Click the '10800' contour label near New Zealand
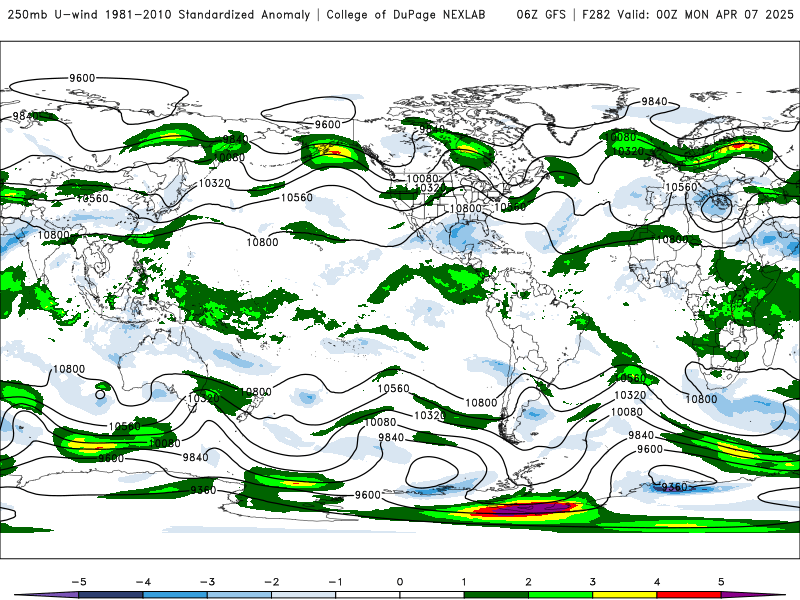The image size is (800, 600). [x=256, y=392]
